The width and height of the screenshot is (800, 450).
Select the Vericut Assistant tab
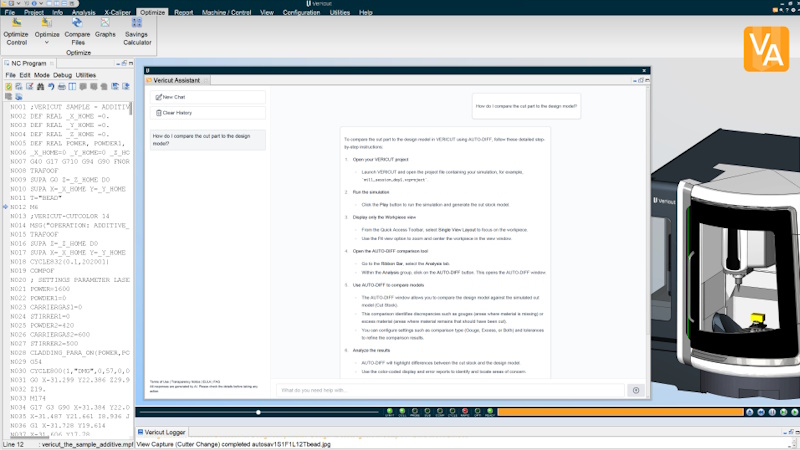click(x=177, y=80)
